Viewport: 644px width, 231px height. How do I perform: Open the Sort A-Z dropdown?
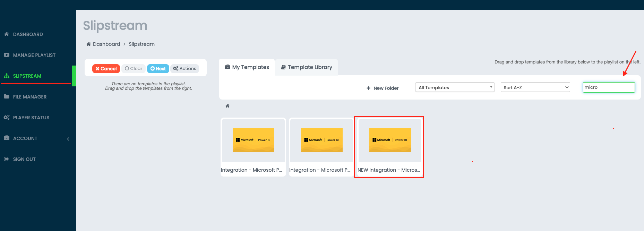pyautogui.click(x=535, y=87)
